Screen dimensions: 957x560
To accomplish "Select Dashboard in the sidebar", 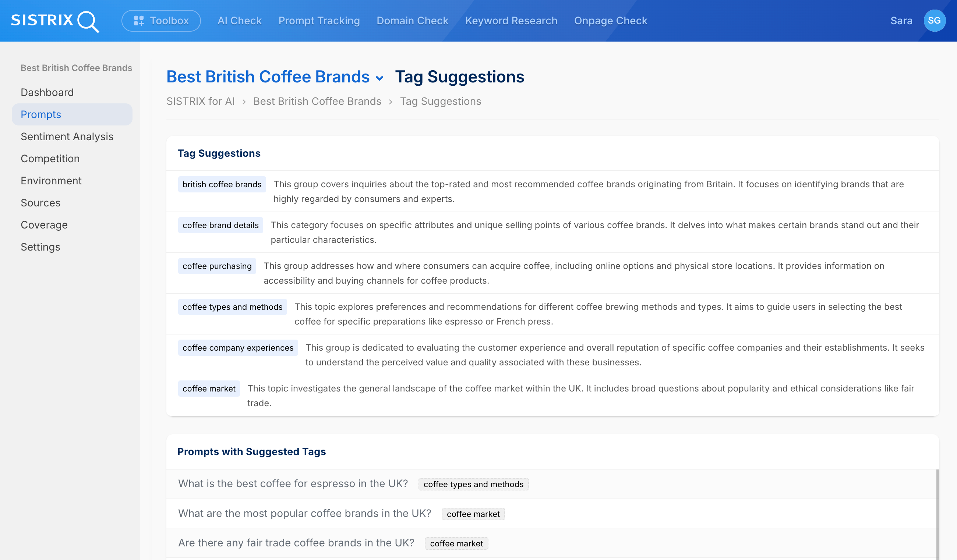I will click(x=47, y=92).
